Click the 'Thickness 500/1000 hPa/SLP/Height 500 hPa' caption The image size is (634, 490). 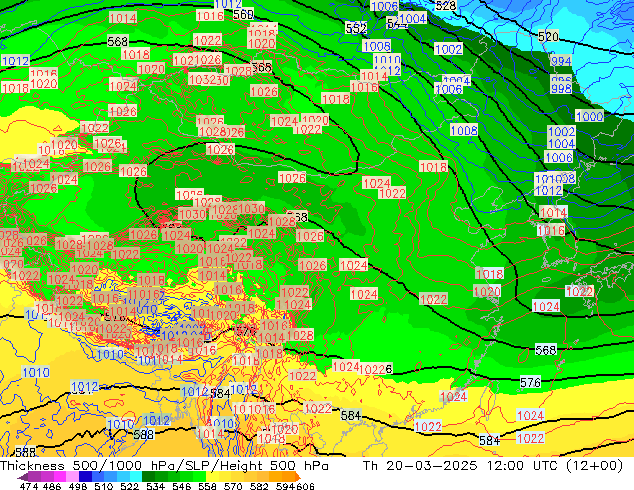[164, 466]
